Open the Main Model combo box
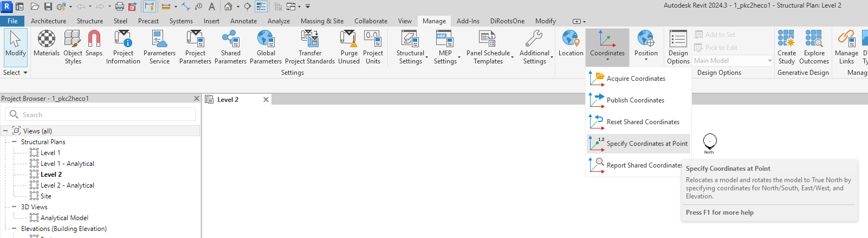 point(733,61)
